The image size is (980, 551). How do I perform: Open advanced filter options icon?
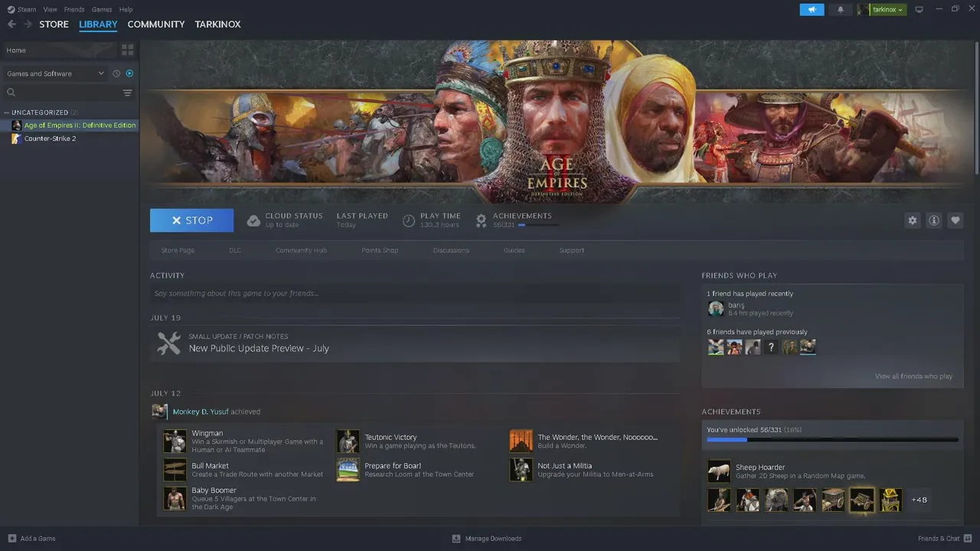(127, 93)
